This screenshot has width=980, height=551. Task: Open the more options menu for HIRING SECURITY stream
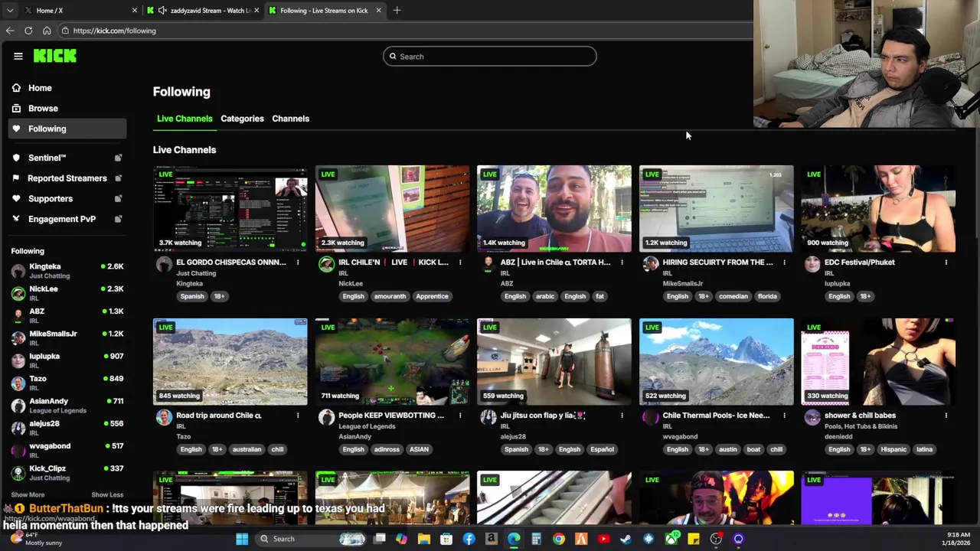point(784,262)
